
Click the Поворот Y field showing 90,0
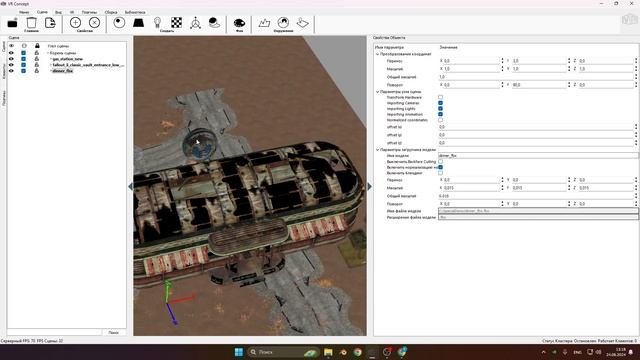pos(539,84)
